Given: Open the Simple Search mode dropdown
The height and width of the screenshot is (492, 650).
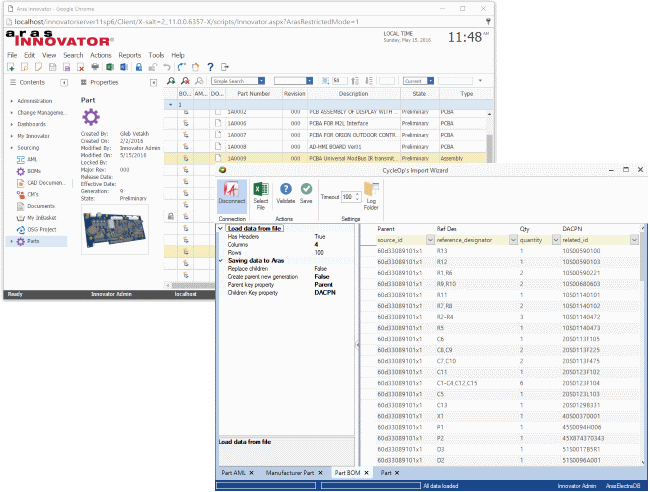Looking at the screenshot, I should tap(261, 81).
